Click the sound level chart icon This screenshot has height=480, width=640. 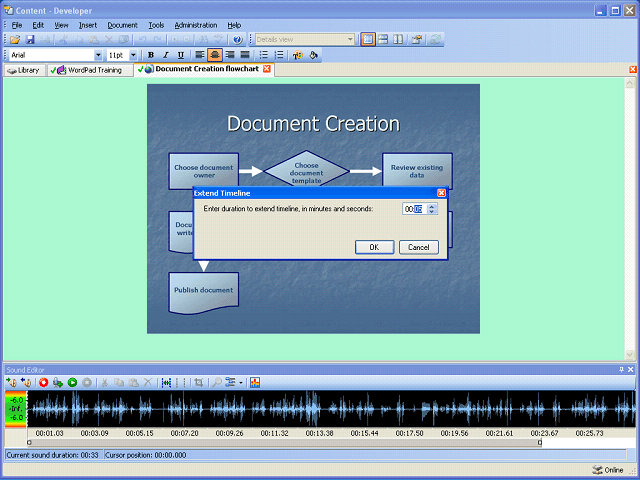[x=255, y=382]
